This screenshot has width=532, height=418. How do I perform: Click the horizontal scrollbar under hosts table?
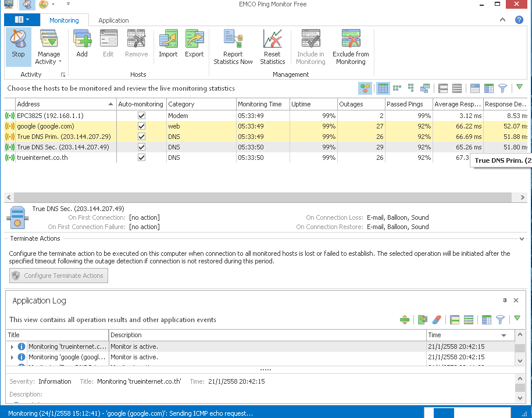point(262,198)
